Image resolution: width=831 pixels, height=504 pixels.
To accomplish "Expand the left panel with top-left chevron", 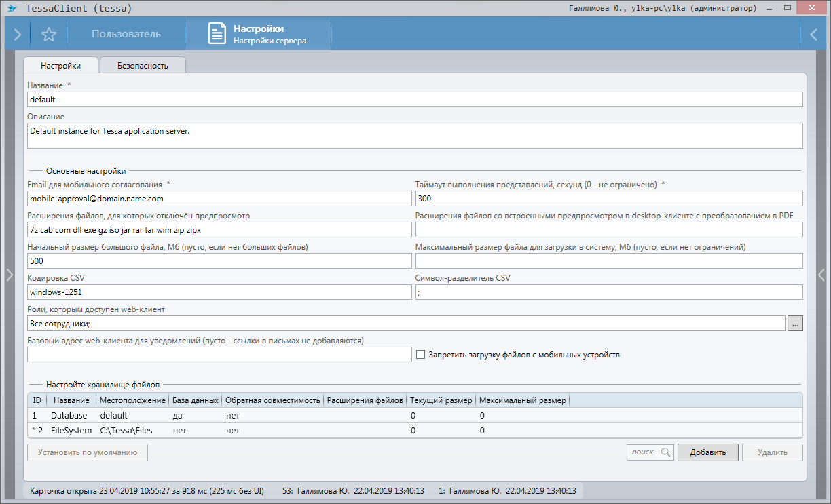I will coord(17,35).
